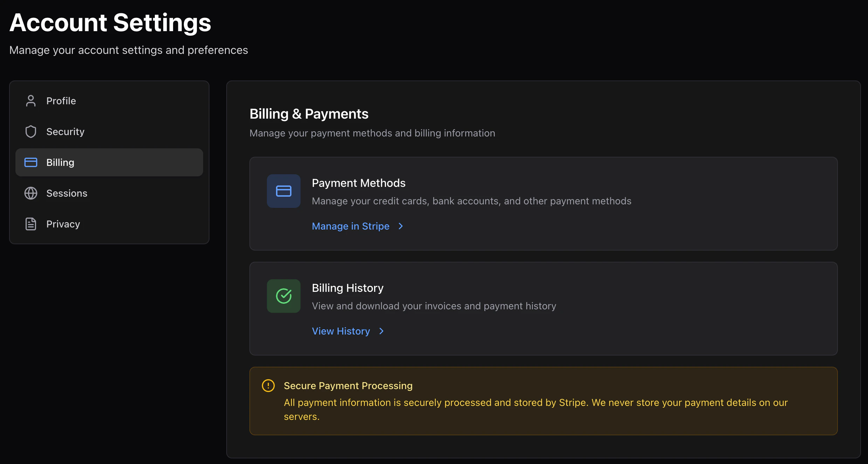Switch to the Security section

tap(109, 132)
